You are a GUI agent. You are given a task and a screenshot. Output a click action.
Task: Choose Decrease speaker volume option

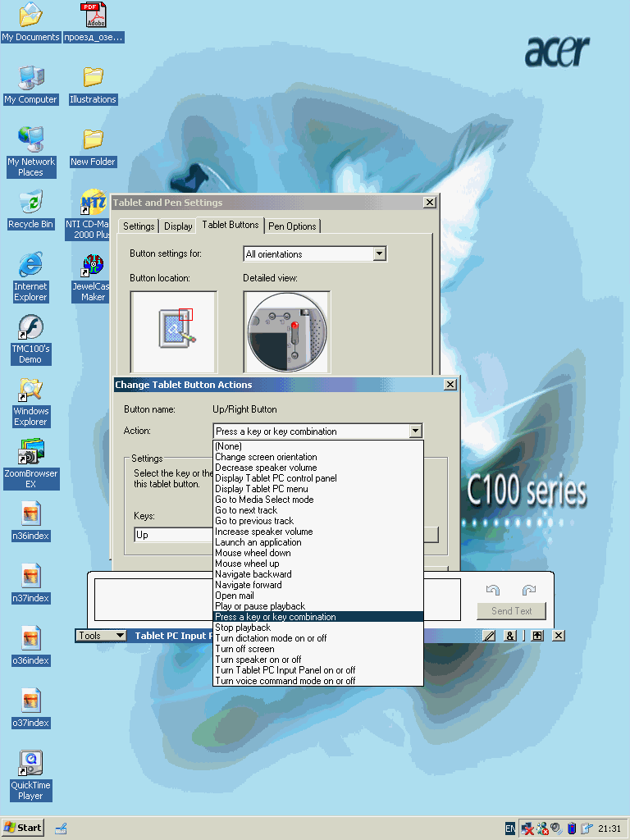pos(317,468)
